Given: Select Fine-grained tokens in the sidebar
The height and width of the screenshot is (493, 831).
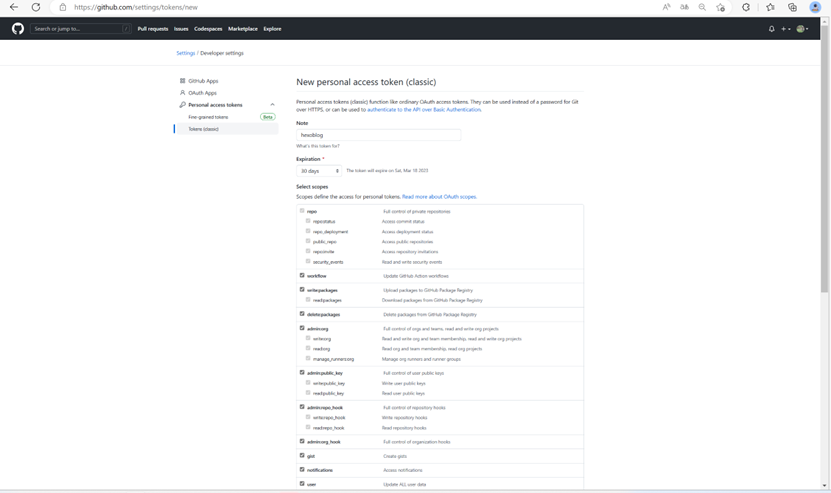Looking at the screenshot, I should [208, 117].
